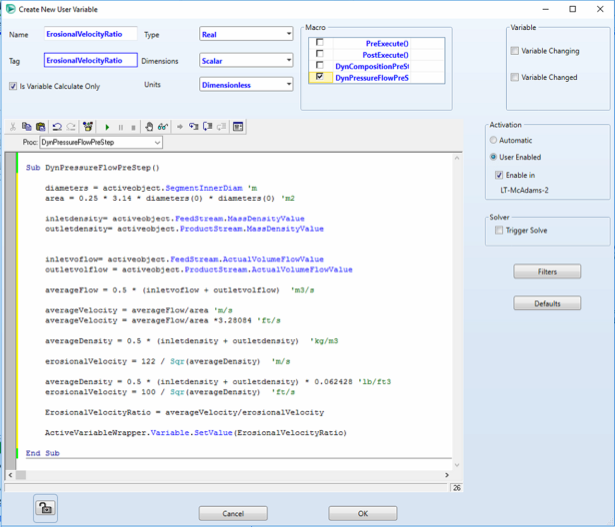Screen dimensions: 615x527
Task: Select User Enabled activation option
Action: tap(493, 157)
